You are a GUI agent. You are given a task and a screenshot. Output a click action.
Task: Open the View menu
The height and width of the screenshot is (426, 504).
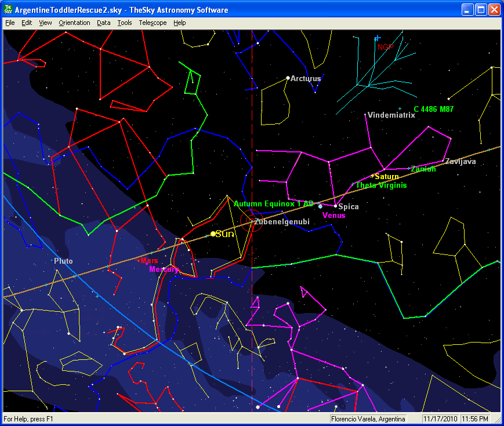tap(45, 23)
